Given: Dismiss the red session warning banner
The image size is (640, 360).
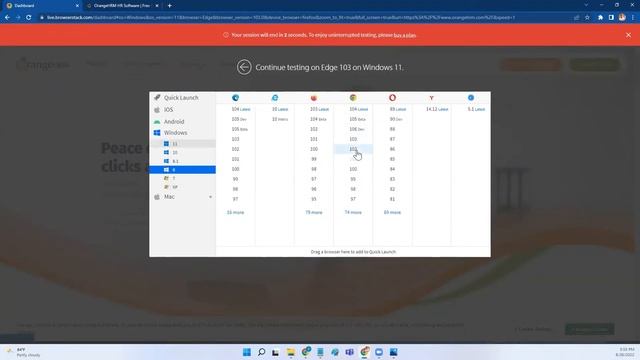Looking at the screenshot, I should 628,35.
